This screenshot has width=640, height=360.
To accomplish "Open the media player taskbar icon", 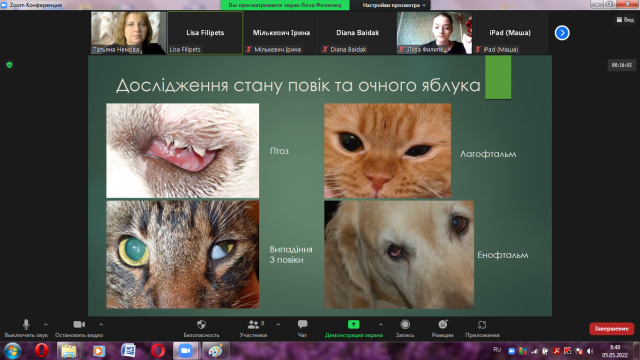I will click(98, 351).
